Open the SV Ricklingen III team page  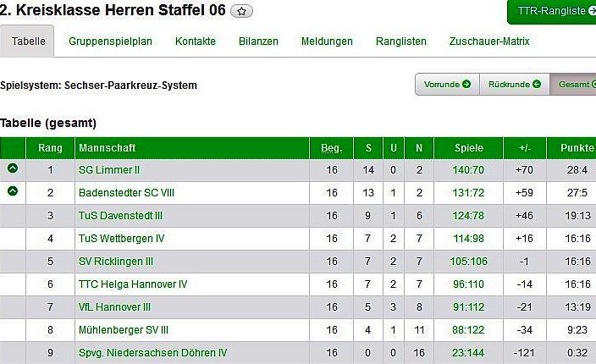[x=116, y=262]
